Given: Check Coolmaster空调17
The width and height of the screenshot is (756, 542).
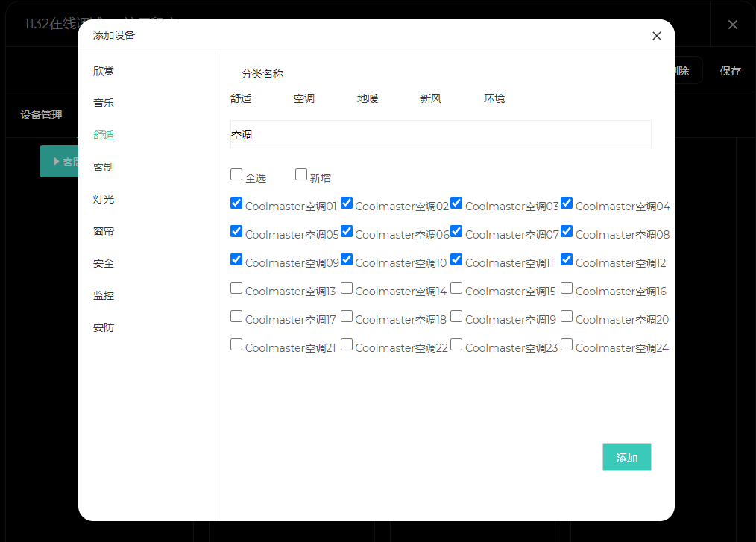Looking at the screenshot, I should click(x=236, y=316).
